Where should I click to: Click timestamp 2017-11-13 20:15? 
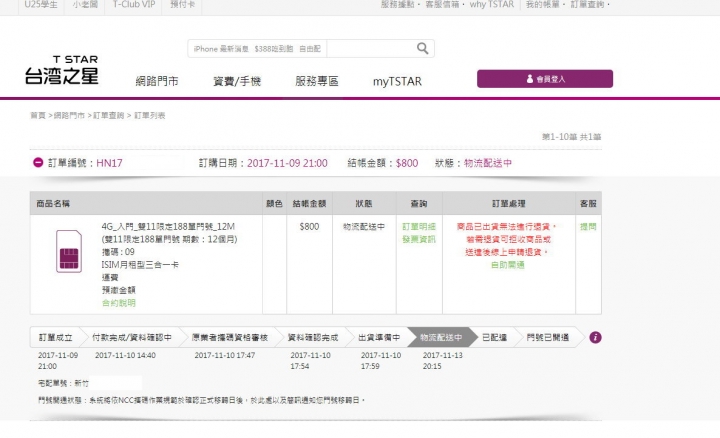coord(443,360)
